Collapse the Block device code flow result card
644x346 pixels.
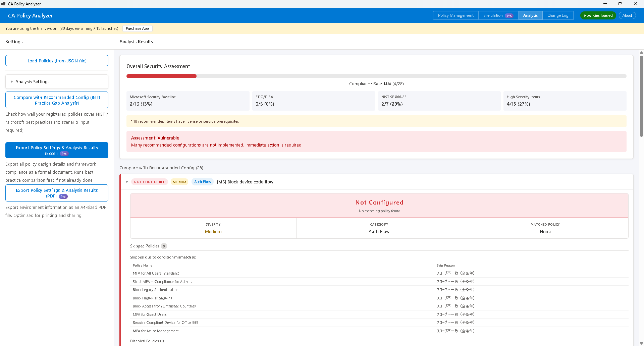(127, 181)
